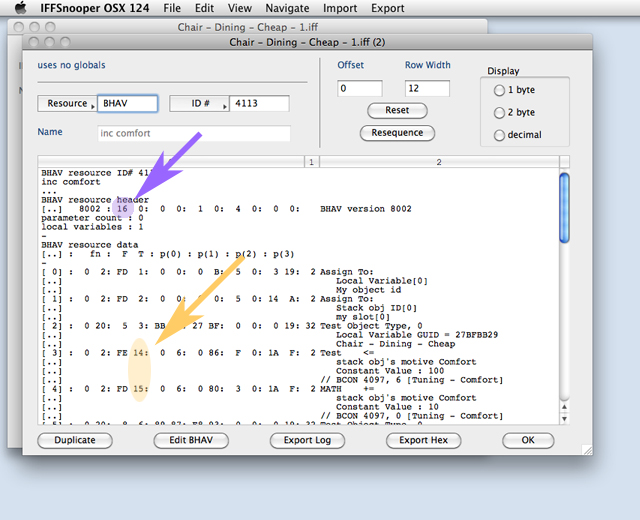Close the background Chair - Dining - Cheap - 1.iff window

click(18, 27)
